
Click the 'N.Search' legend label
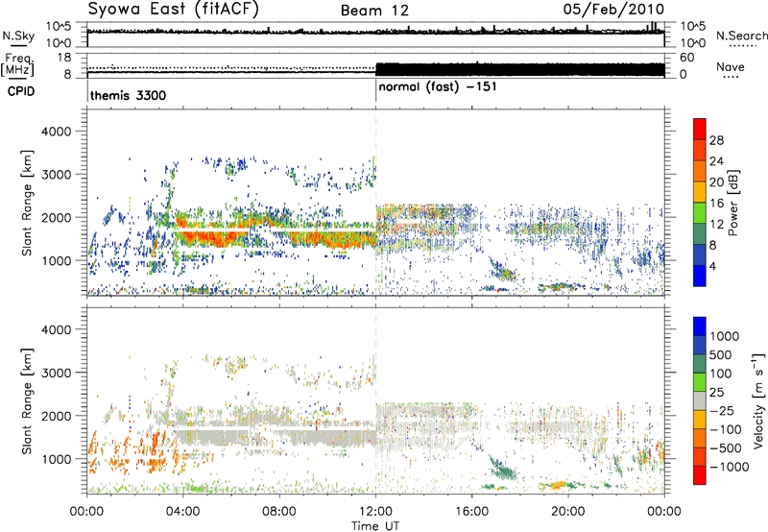(742, 36)
